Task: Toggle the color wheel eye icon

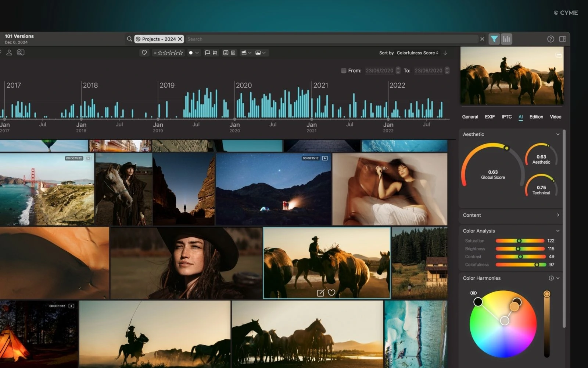Action: [473, 293]
